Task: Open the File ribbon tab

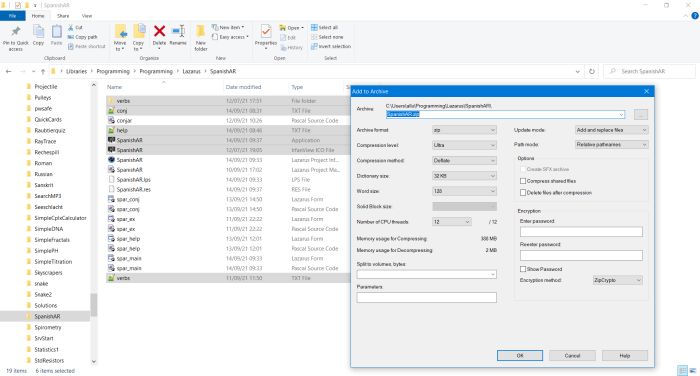Action: point(12,16)
